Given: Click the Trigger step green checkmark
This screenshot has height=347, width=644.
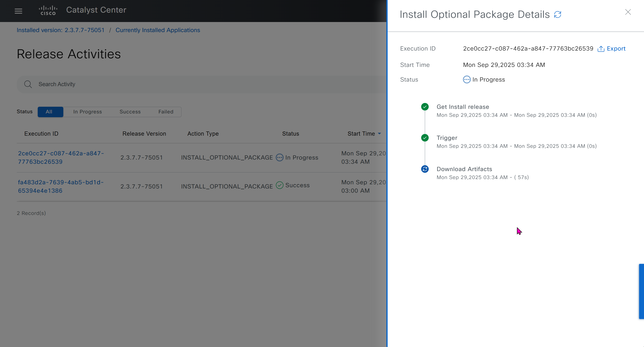Looking at the screenshot, I should pyautogui.click(x=425, y=138).
